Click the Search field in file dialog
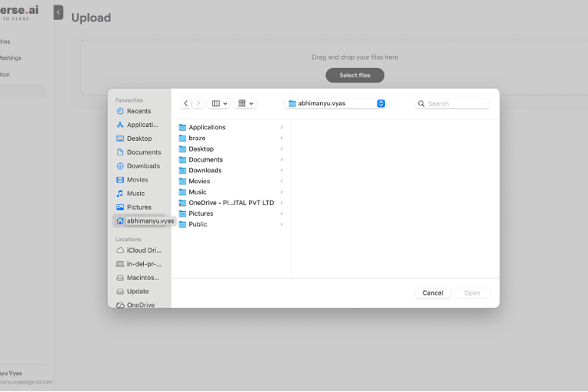The height and width of the screenshot is (392, 588). tap(452, 103)
